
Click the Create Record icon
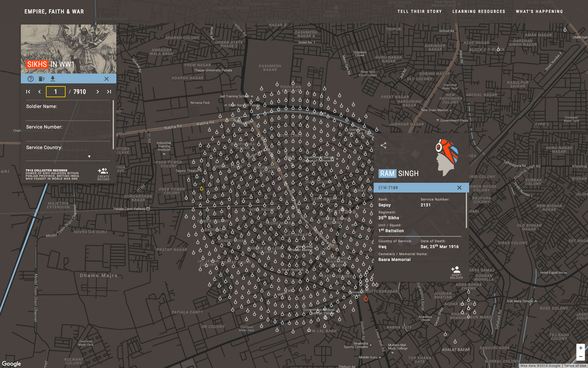coord(103,171)
